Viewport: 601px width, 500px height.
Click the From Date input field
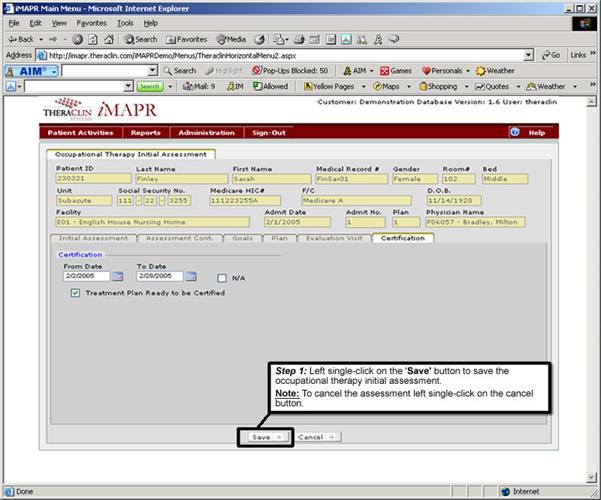point(86,276)
